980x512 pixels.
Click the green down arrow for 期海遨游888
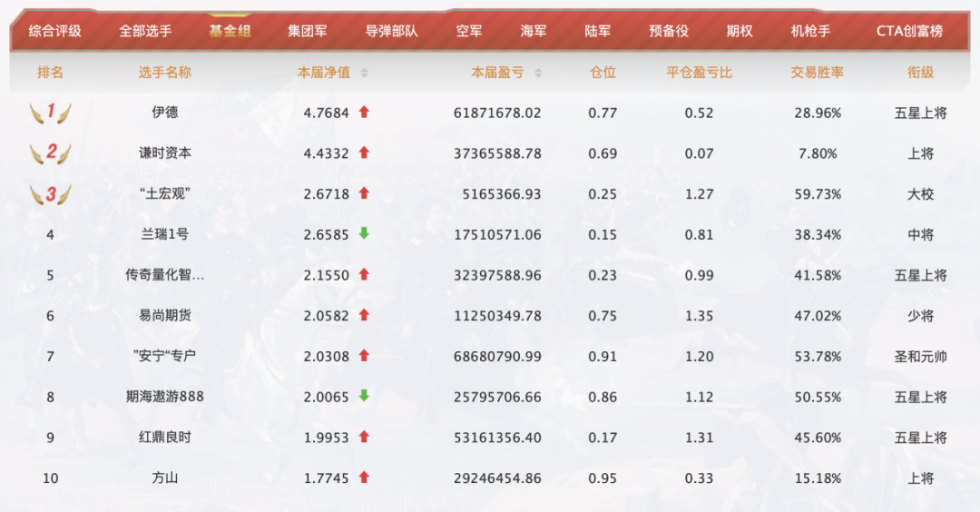pyautogui.click(x=365, y=396)
